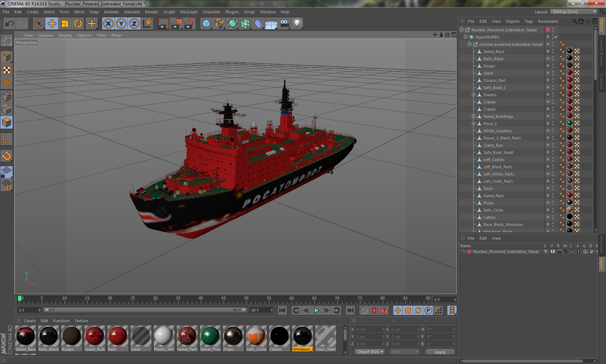This screenshot has width=606, height=364.
Task: Select the Live Selection tool
Action: (39, 24)
